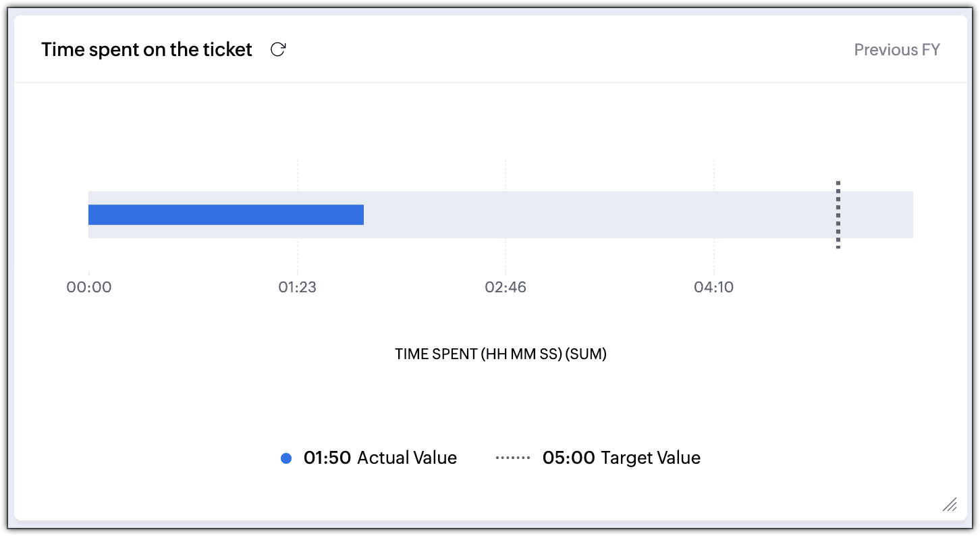Select the blue actual value bar
Image resolution: width=980 pixels, height=536 pixels.
coord(226,215)
